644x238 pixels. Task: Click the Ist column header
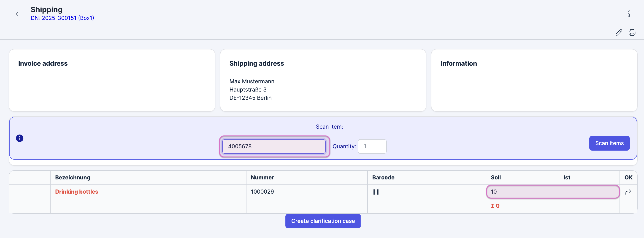pos(566,178)
